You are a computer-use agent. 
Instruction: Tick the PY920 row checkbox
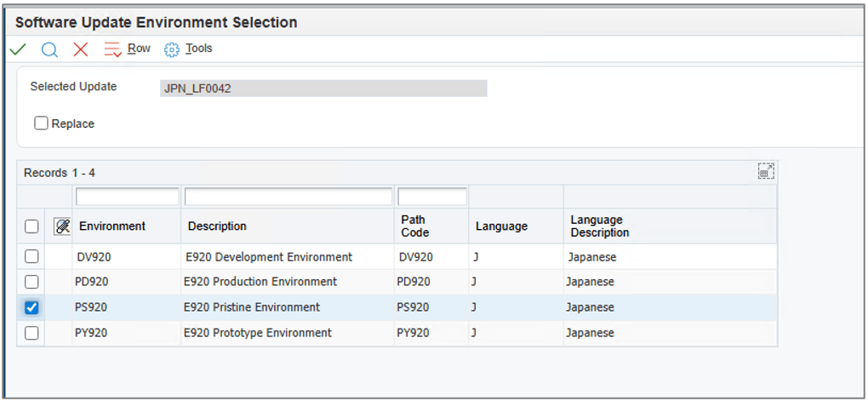[31, 334]
